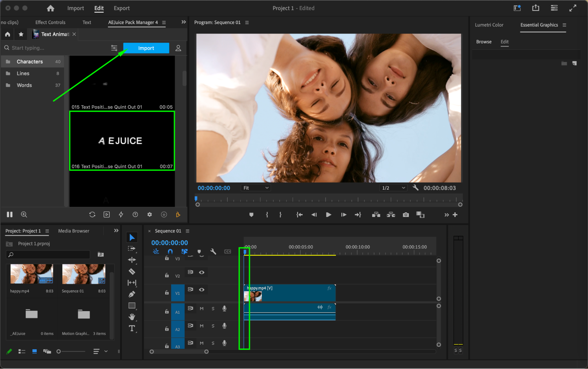Toggle timeline snap magnet
The width and height of the screenshot is (588, 369).
coord(170,251)
